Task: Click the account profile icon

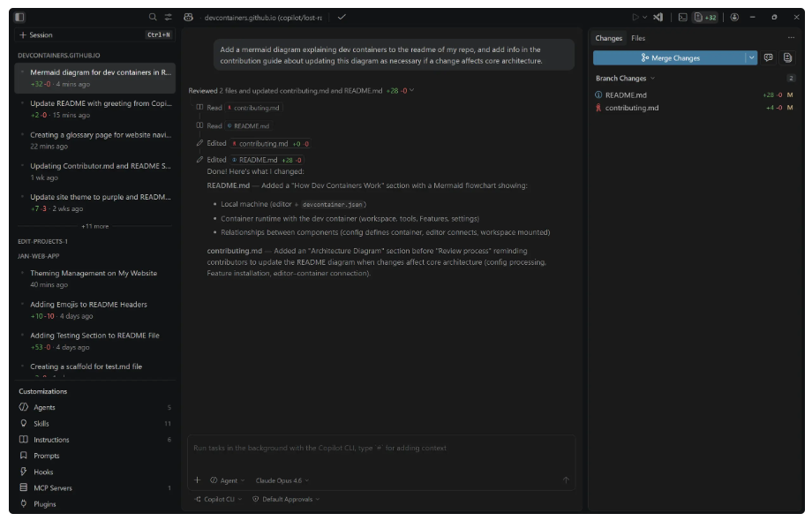Action: (x=734, y=17)
